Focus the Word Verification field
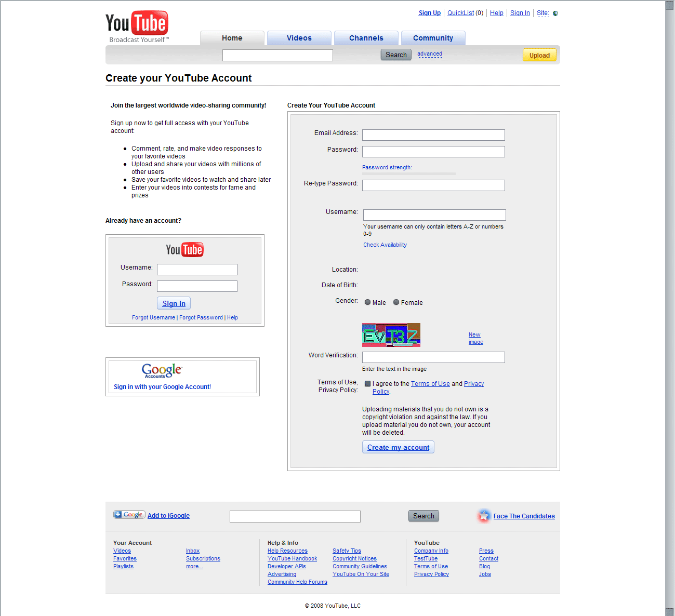675x616 pixels. click(433, 357)
